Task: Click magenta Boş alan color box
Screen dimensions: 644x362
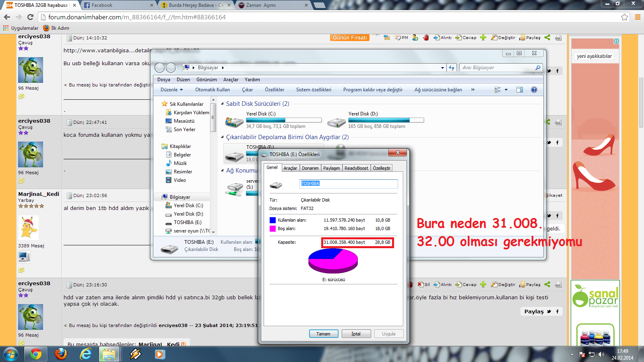Action: [x=272, y=228]
